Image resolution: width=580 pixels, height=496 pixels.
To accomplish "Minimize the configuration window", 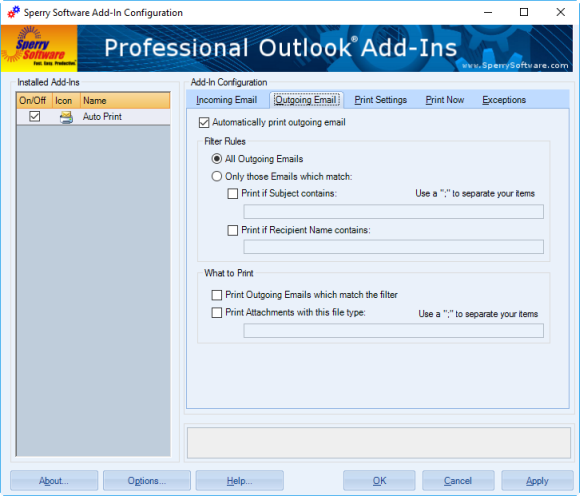I will [488, 12].
